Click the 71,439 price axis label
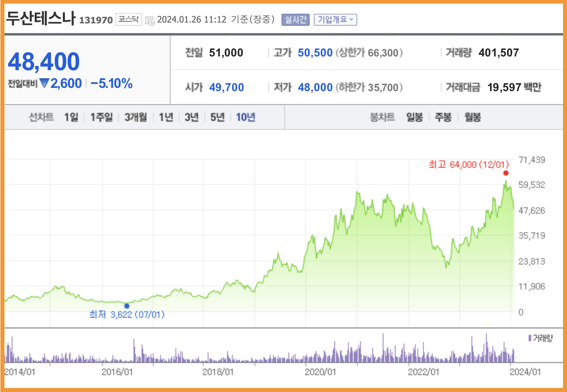567x392 pixels. [x=532, y=160]
